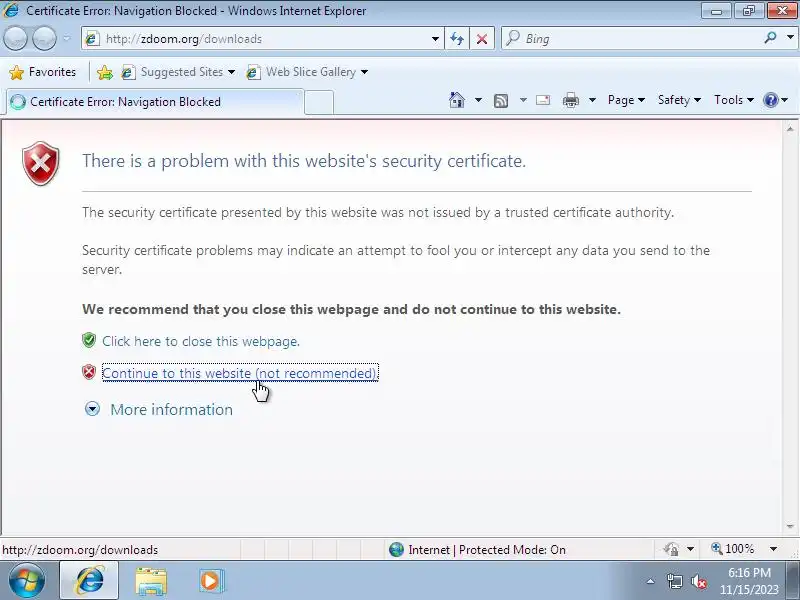800x600 pixels.
Task: Click the status bar privacy lock icon
Action: [x=671, y=549]
